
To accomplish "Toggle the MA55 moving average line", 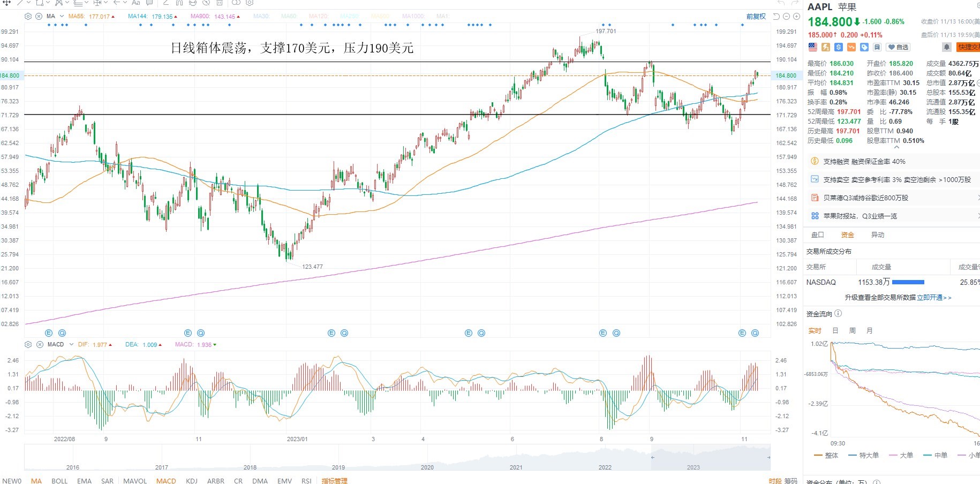I will pyautogui.click(x=91, y=17).
